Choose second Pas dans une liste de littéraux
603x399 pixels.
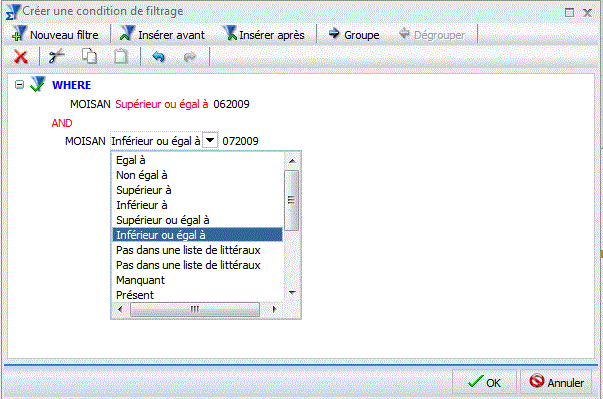198,265
